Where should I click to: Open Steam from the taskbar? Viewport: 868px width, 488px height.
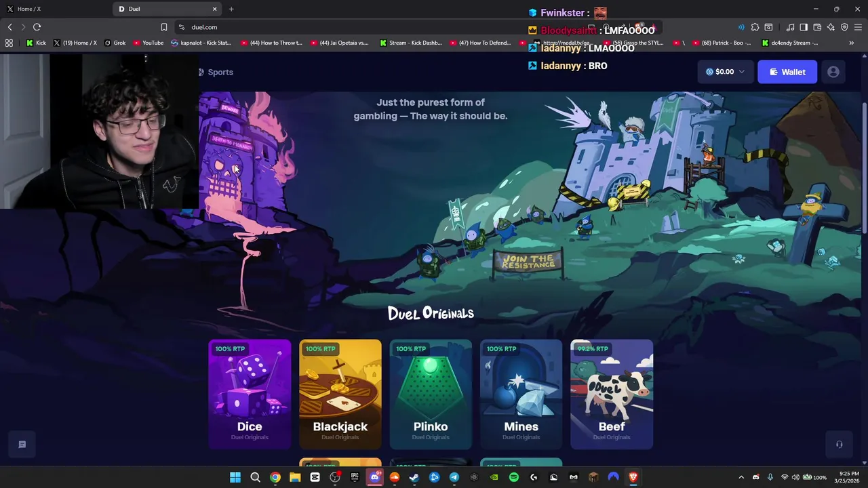pos(414,477)
